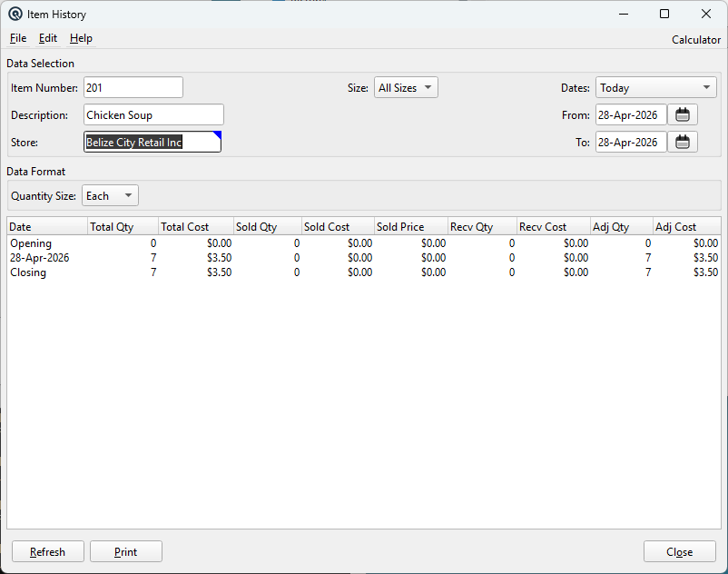
Task: Click the blue lookup corner in Store field
Action: (x=217, y=134)
